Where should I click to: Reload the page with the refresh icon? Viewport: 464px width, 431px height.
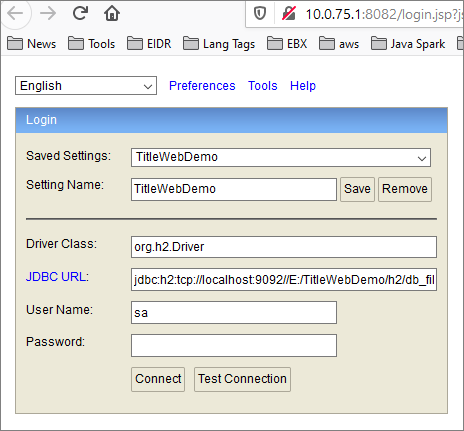point(80,13)
